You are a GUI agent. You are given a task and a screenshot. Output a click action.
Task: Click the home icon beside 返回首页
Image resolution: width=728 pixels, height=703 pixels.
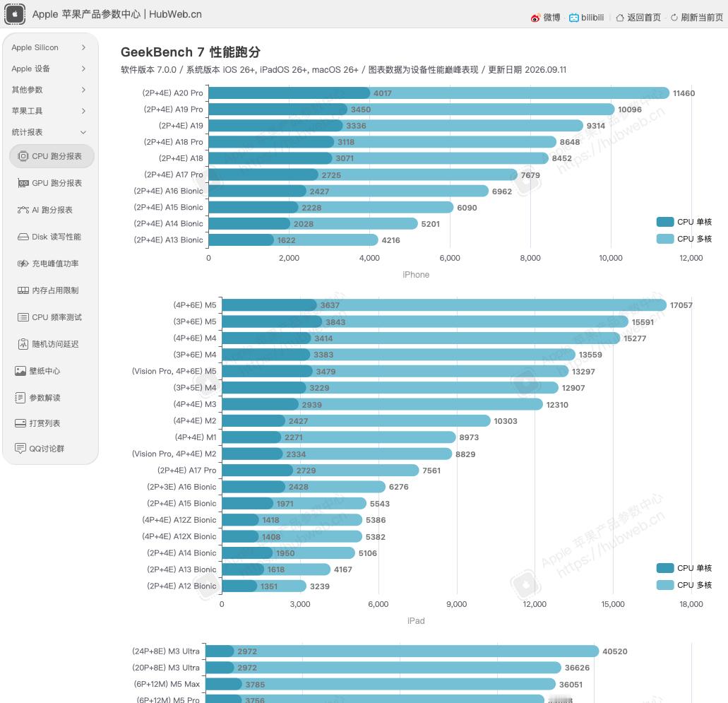pyautogui.click(x=620, y=18)
